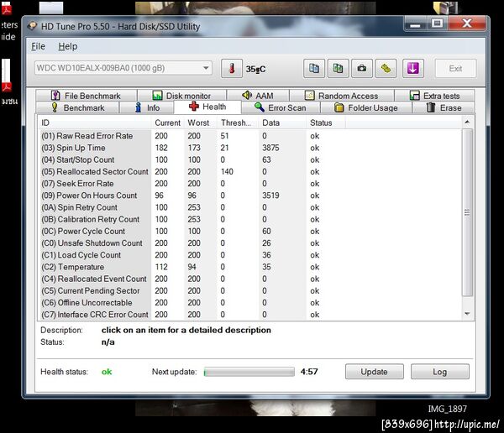504x433 pixels.
Task: Click the Next update progress bar
Action: [249, 372]
